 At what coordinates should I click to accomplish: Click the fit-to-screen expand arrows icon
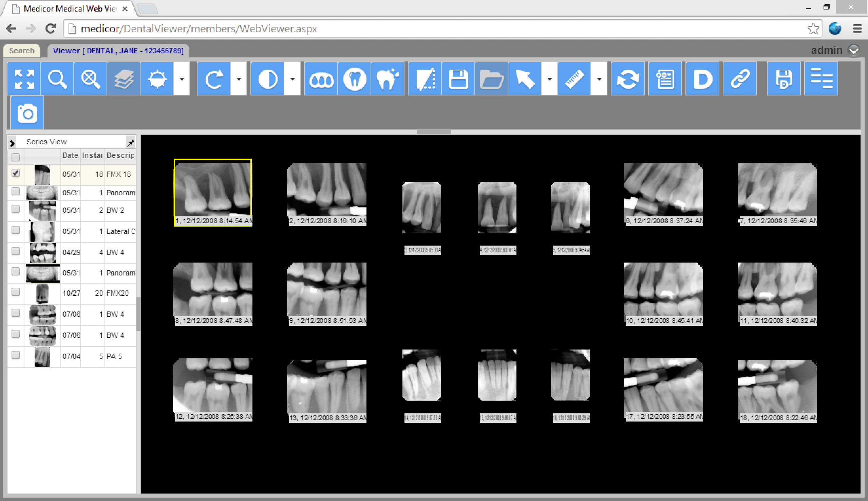[x=24, y=79]
